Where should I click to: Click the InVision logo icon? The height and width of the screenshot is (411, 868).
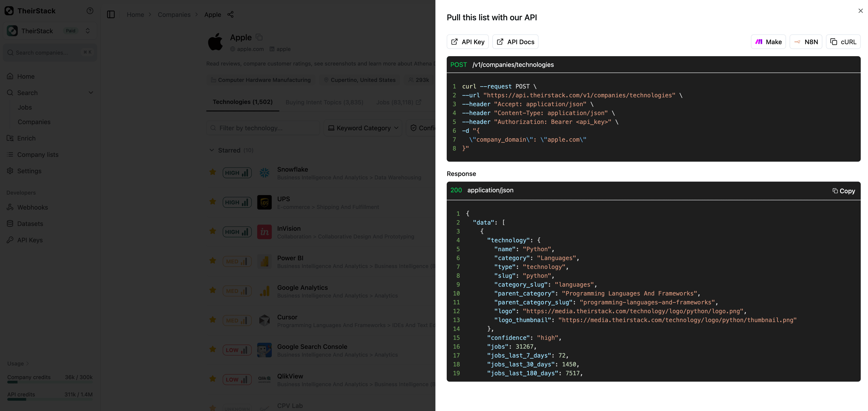point(264,232)
